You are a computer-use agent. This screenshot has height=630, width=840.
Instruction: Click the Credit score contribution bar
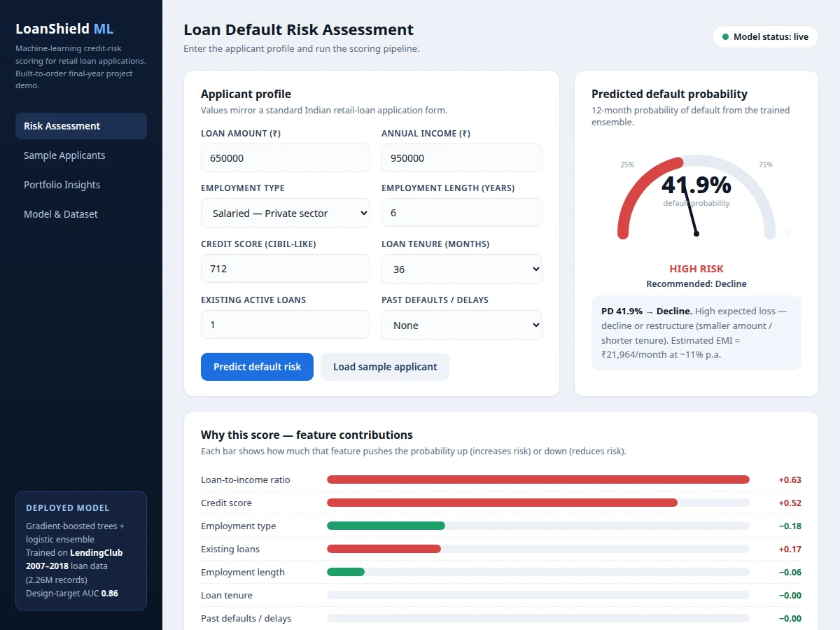tap(502, 503)
